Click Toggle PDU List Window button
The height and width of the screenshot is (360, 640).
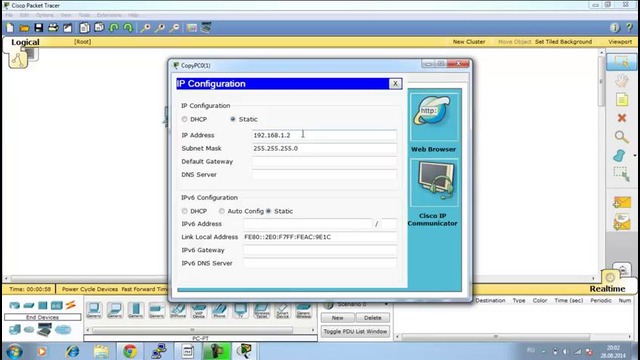click(x=355, y=331)
